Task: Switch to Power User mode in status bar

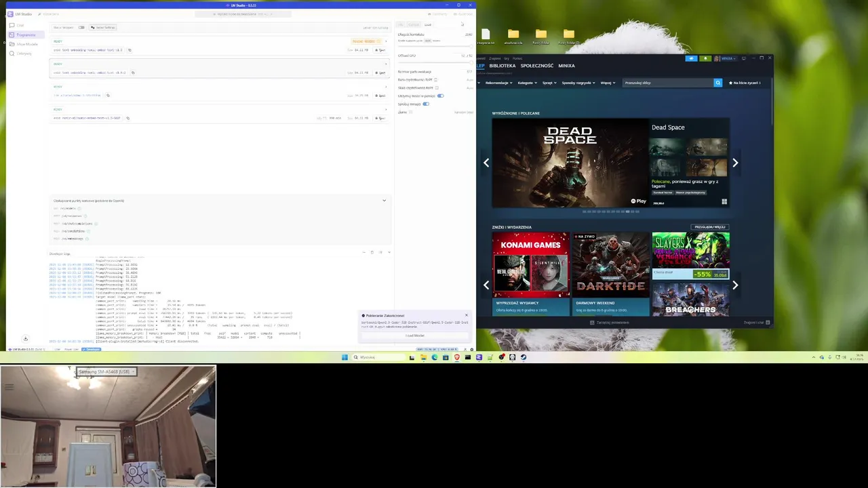Action: [x=72, y=349]
